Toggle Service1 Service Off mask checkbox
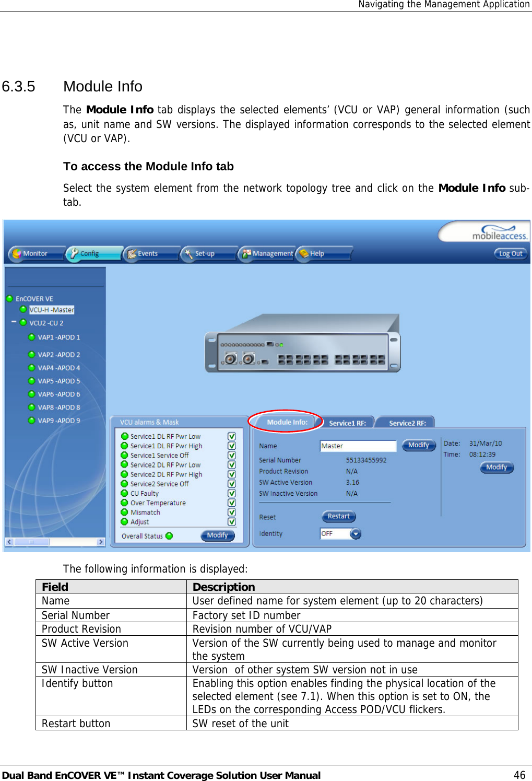The image size is (532, 781). pyautogui.click(x=232, y=455)
